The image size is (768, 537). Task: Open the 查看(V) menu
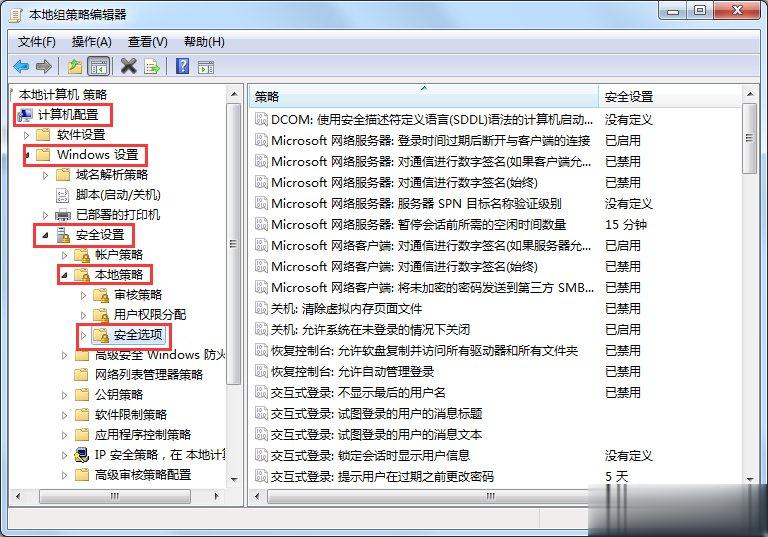[147, 42]
